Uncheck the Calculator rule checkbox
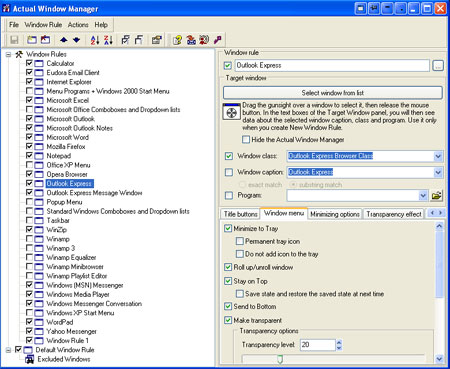This screenshot has height=369, width=450. pos(29,63)
